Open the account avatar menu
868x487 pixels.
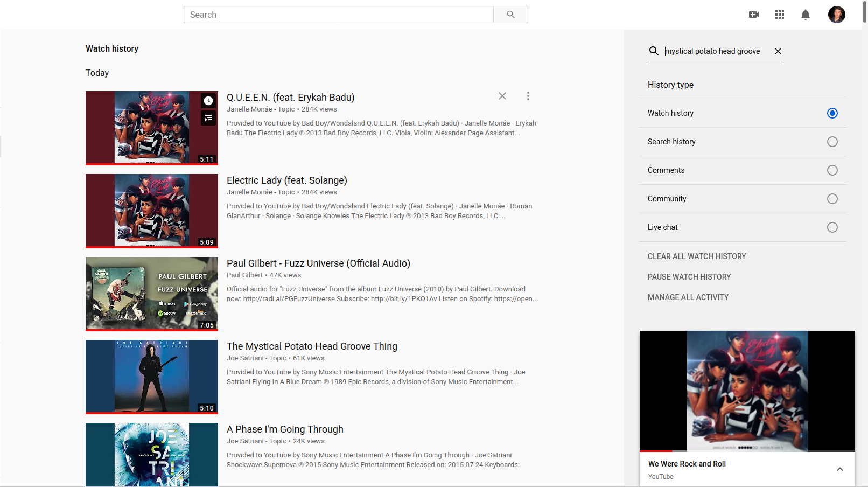(x=837, y=15)
